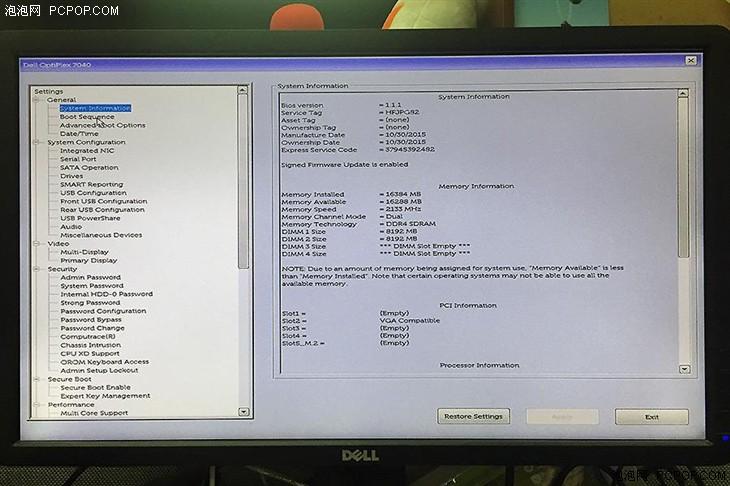Open Front USB Configuration

(x=103, y=201)
